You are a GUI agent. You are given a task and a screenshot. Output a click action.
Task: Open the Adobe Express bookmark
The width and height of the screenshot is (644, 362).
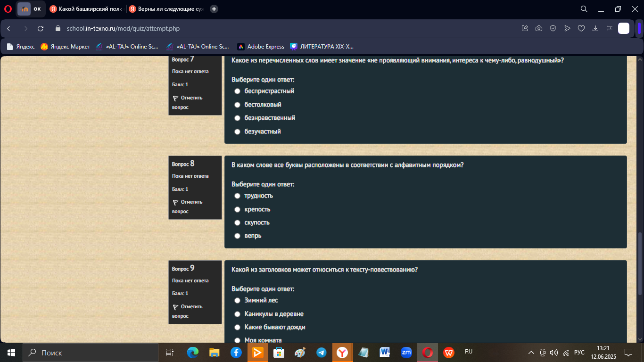coord(261,47)
